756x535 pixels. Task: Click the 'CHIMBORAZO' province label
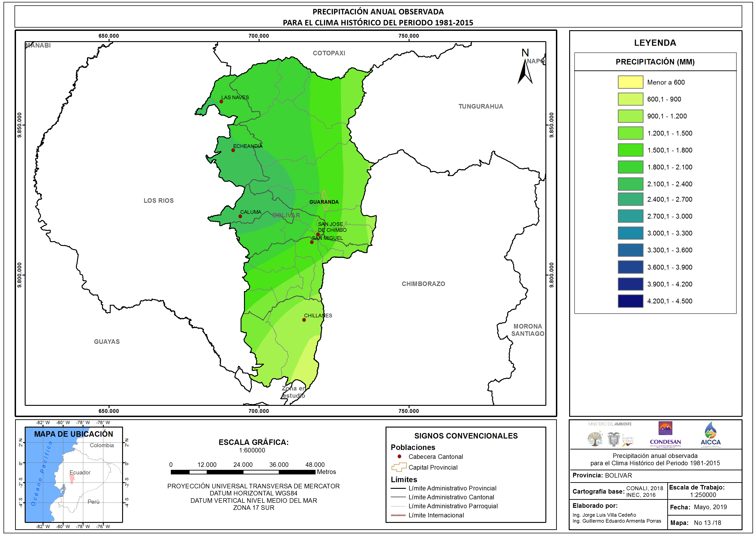click(x=423, y=284)
